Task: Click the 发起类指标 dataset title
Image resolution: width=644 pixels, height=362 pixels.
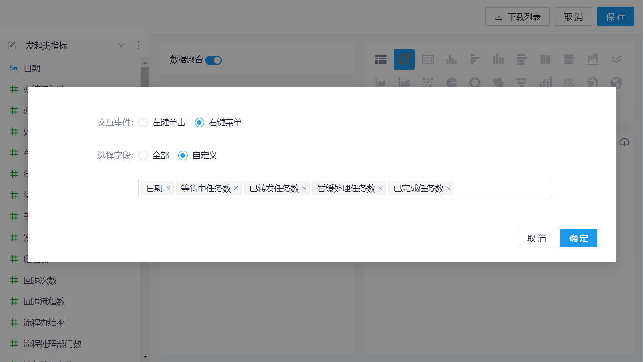Action: point(47,46)
